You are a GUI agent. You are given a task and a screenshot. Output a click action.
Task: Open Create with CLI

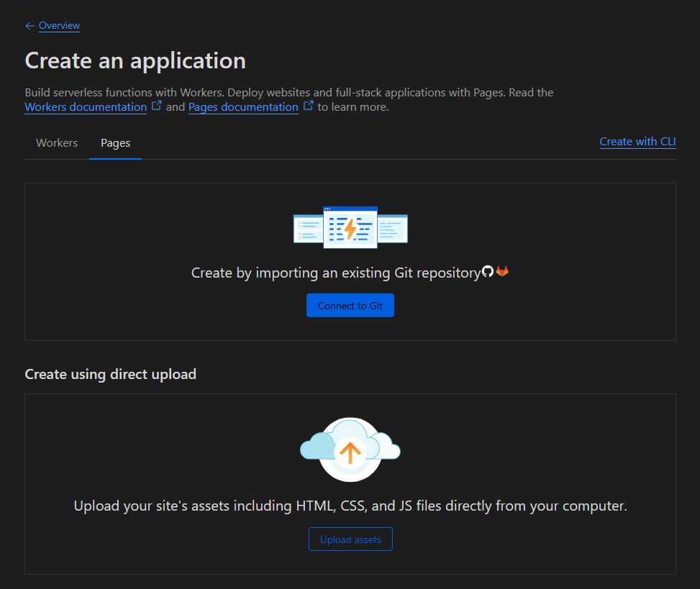[637, 141]
